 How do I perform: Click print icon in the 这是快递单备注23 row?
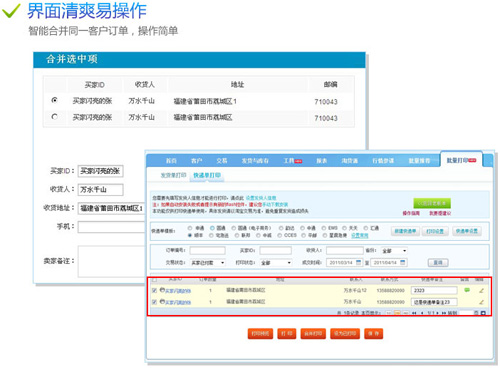162,302
